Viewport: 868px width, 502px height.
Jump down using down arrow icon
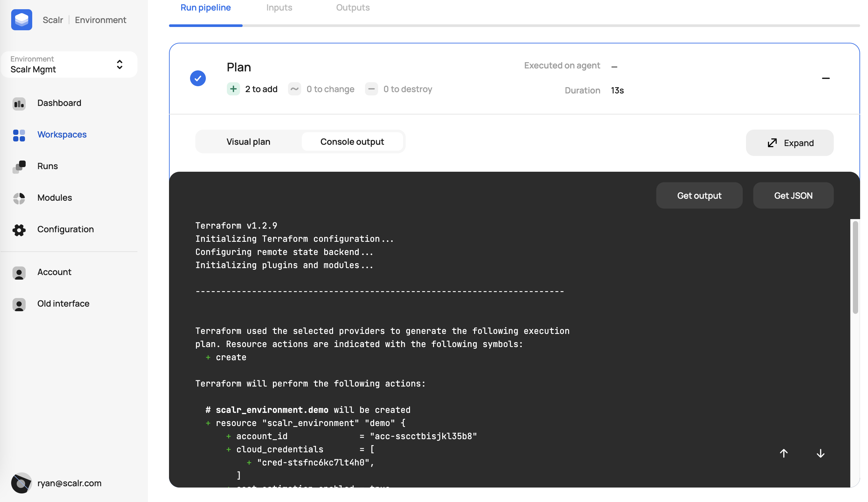coord(820,453)
